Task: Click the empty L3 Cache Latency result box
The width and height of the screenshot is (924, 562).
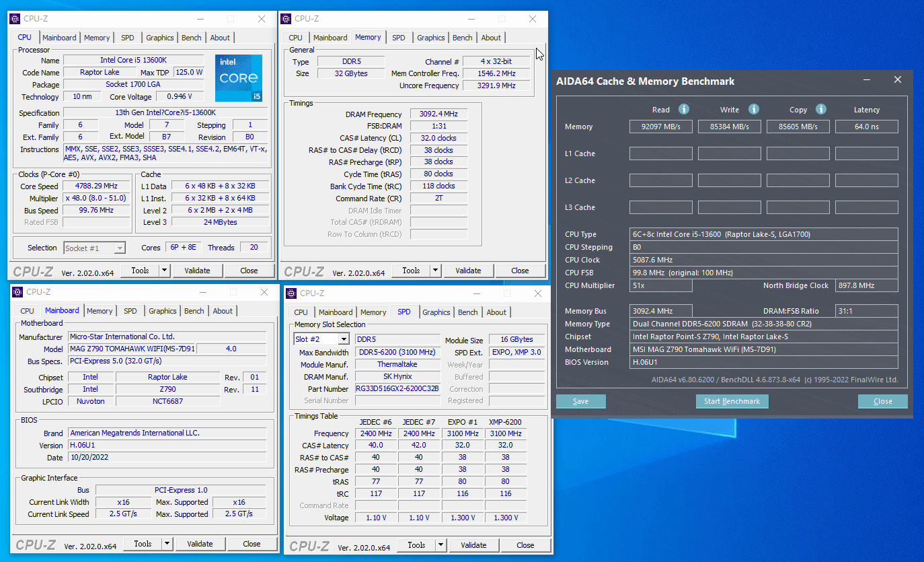Action: pyautogui.click(x=867, y=207)
